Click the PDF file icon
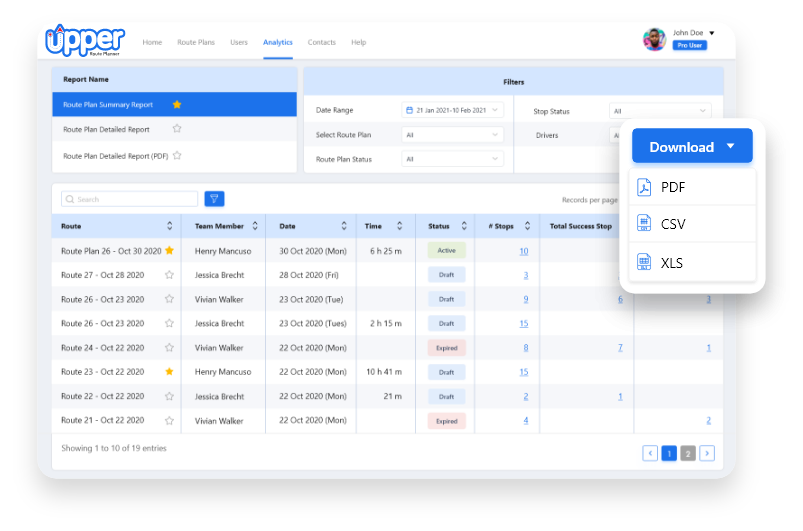The width and height of the screenshot is (803, 531). pos(644,187)
